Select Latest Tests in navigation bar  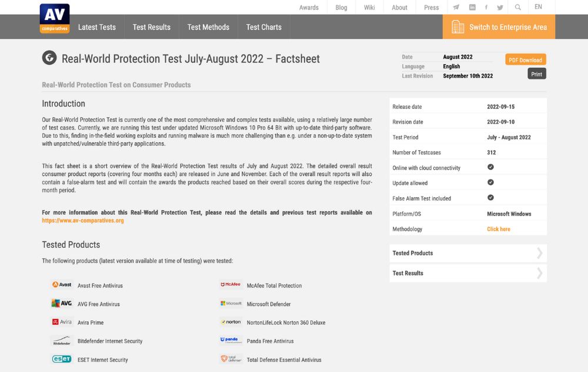click(97, 27)
